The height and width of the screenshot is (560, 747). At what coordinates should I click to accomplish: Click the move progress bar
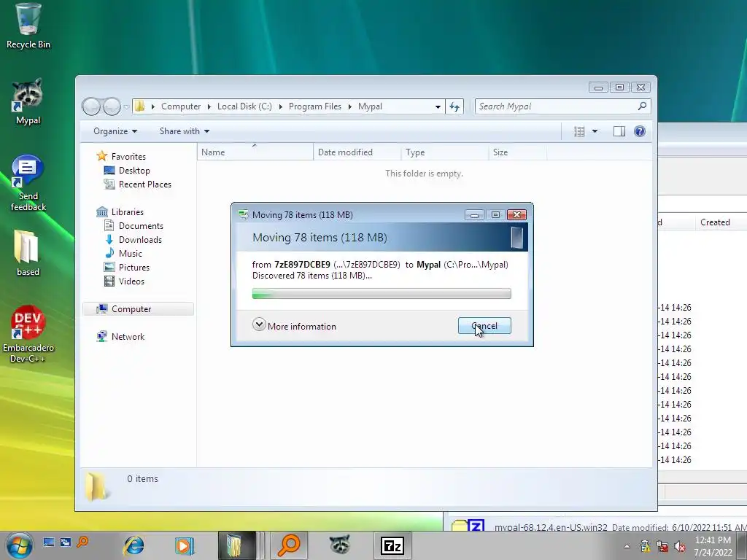click(x=382, y=293)
